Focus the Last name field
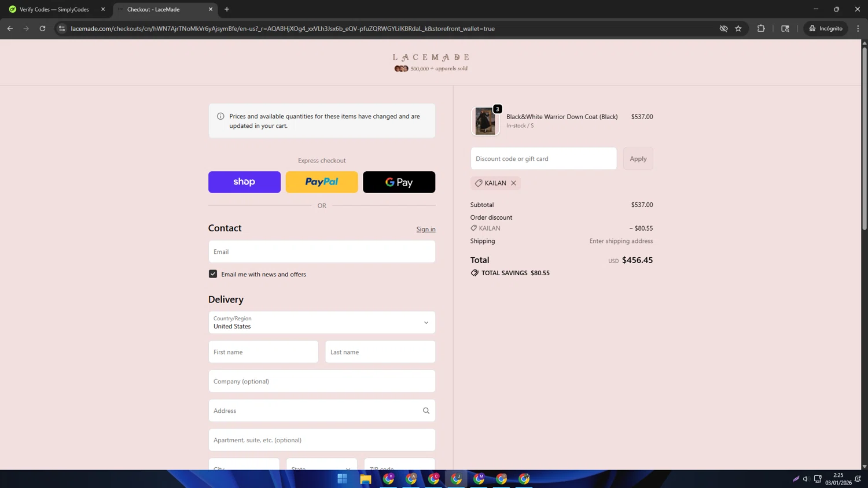Image resolution: width=868 pixels, height=488 pixels. tap(380, 352)
